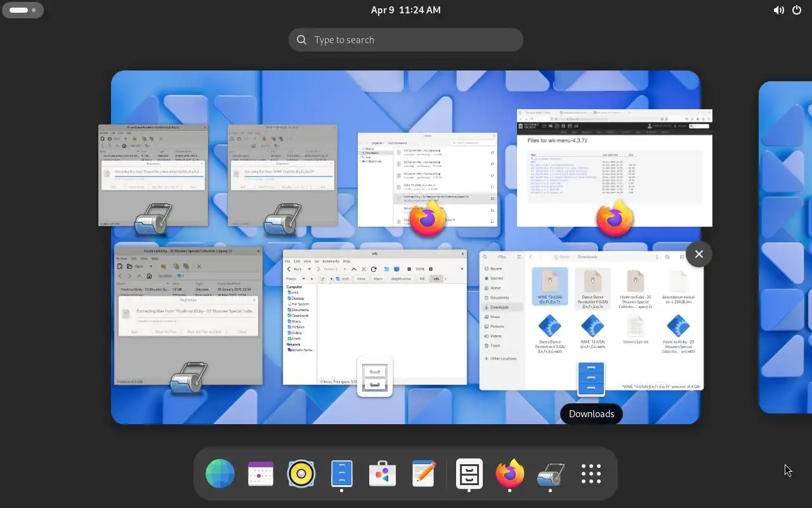
Task: Click the white file-cabinet dock icon
Action: point(469,474)
